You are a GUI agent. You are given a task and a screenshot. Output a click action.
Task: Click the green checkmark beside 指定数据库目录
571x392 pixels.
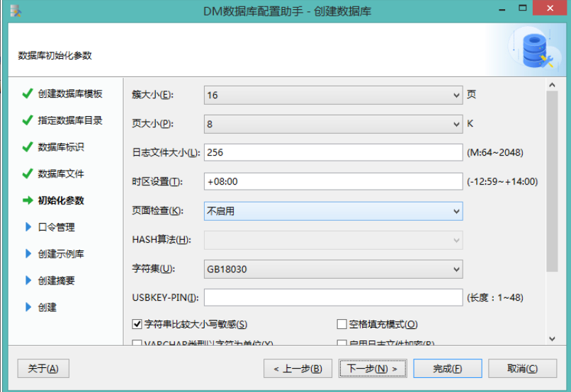point(28,120)
